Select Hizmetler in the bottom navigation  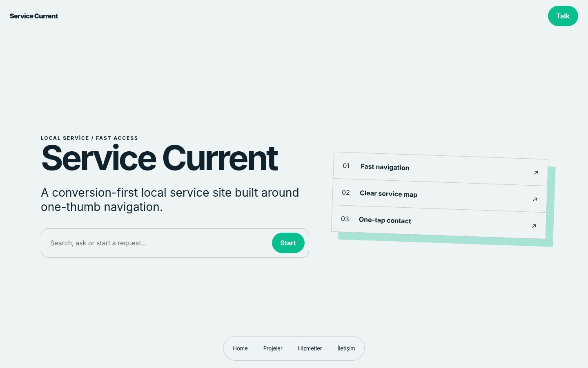[x=310, y=348]
